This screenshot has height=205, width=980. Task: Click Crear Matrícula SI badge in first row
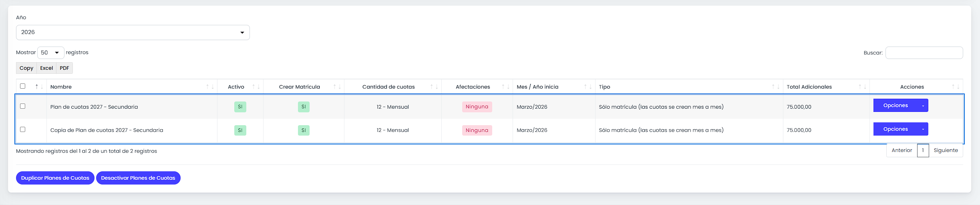tap(304, 107)
